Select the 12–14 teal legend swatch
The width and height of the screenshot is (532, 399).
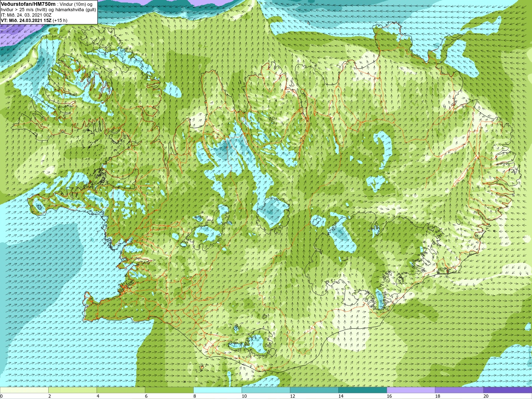click(314, 390)
